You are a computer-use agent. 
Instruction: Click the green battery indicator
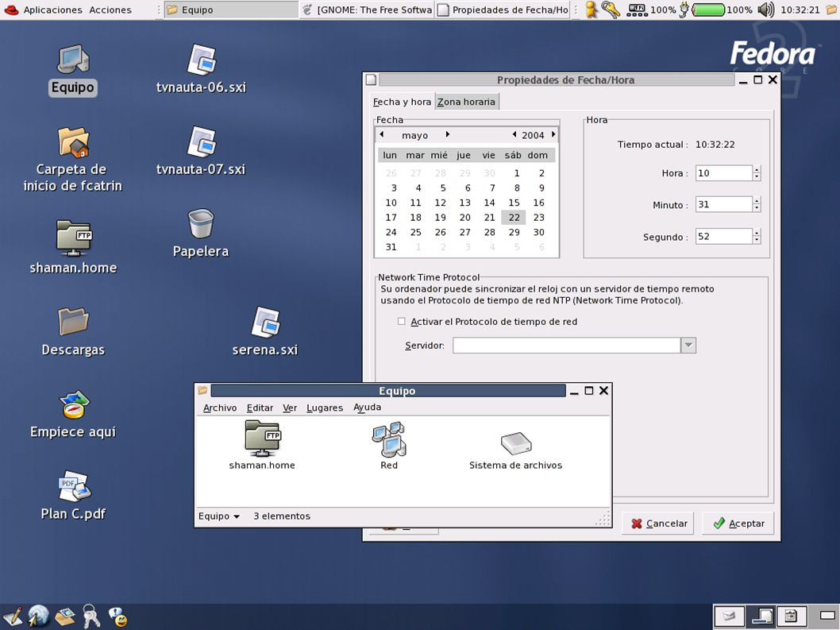coord(708,10)
